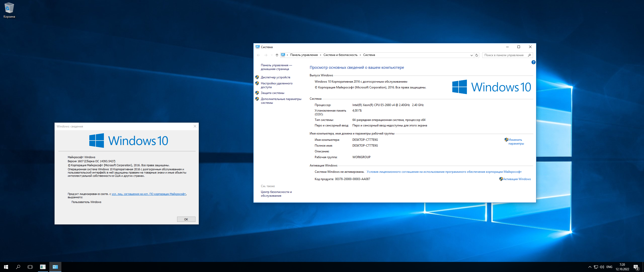Image resolution: width=644 pixels, height=272 pixels.
Task: Open Дополнительные параметры системы link
Action: (x=281, y=101)
